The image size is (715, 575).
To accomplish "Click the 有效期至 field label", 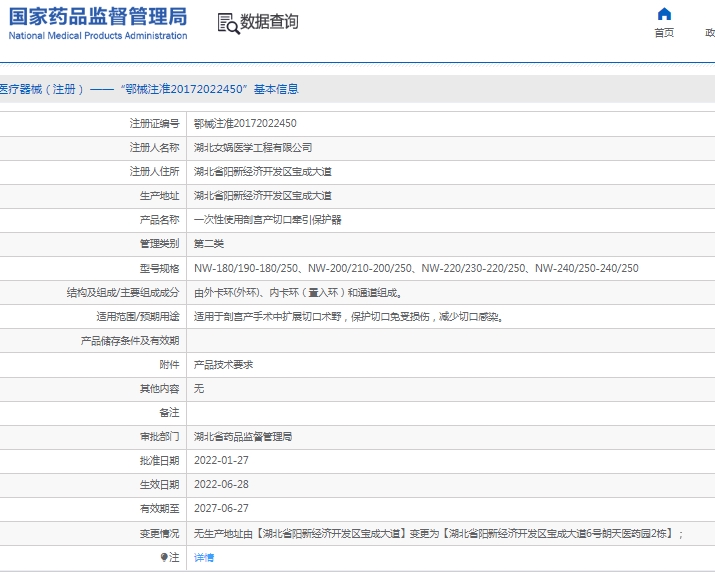I will point(159,508).
